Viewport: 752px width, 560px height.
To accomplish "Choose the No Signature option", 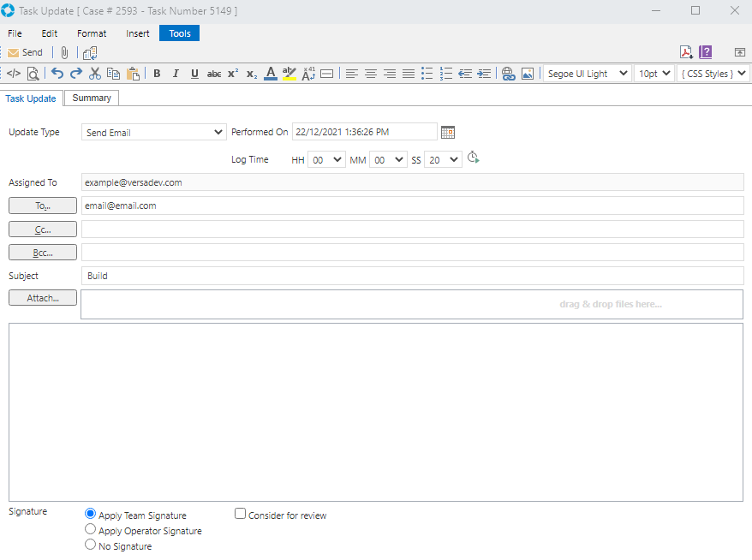I will pyautogui.click(x=90, y=544).
